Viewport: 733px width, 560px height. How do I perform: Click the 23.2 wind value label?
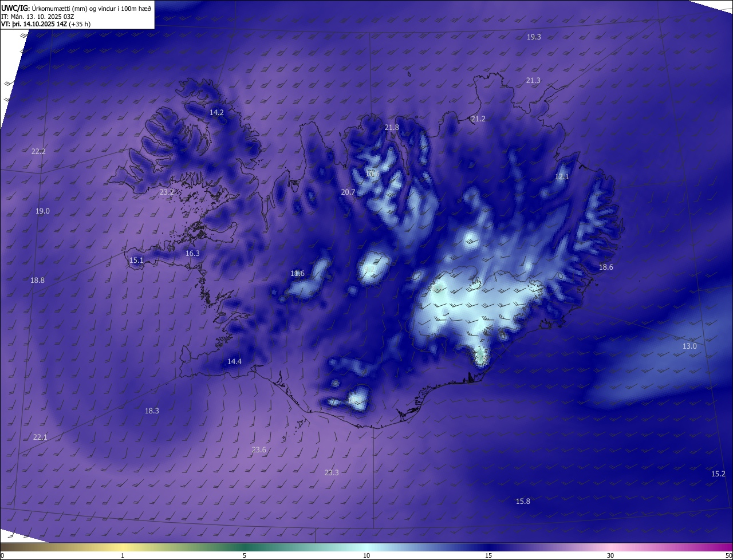coord(167,192)
